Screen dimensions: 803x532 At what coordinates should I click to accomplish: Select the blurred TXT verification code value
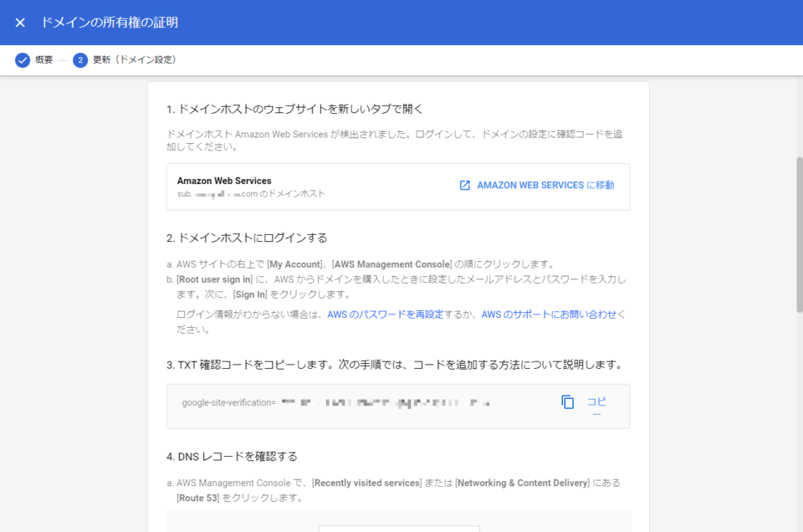pos(385,402)
